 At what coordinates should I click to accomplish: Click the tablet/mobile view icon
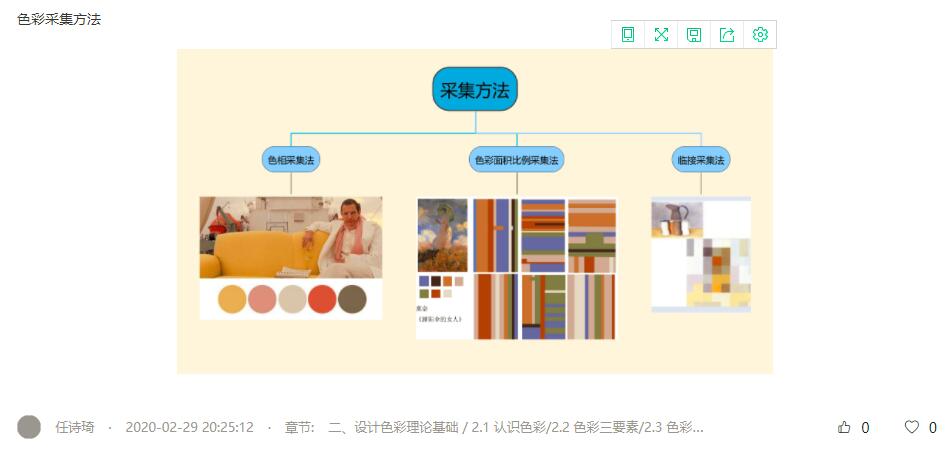click(x=628, y=35)
